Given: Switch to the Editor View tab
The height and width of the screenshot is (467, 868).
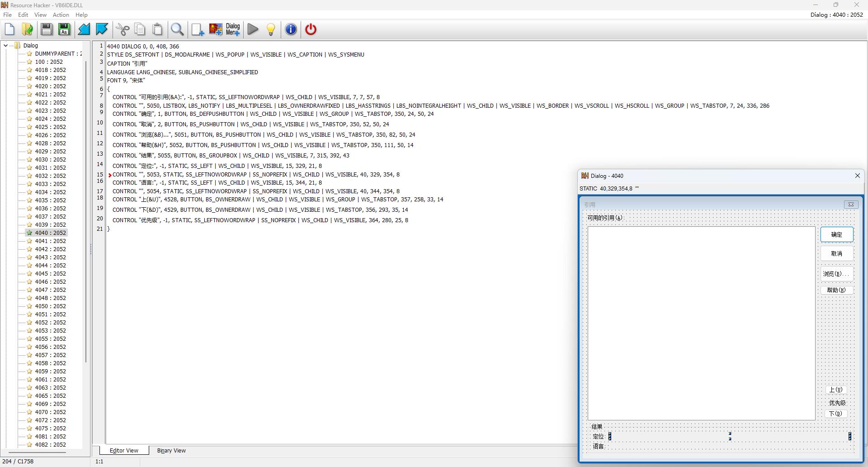Looking at the screenshot, I should (x=124, y=450).
